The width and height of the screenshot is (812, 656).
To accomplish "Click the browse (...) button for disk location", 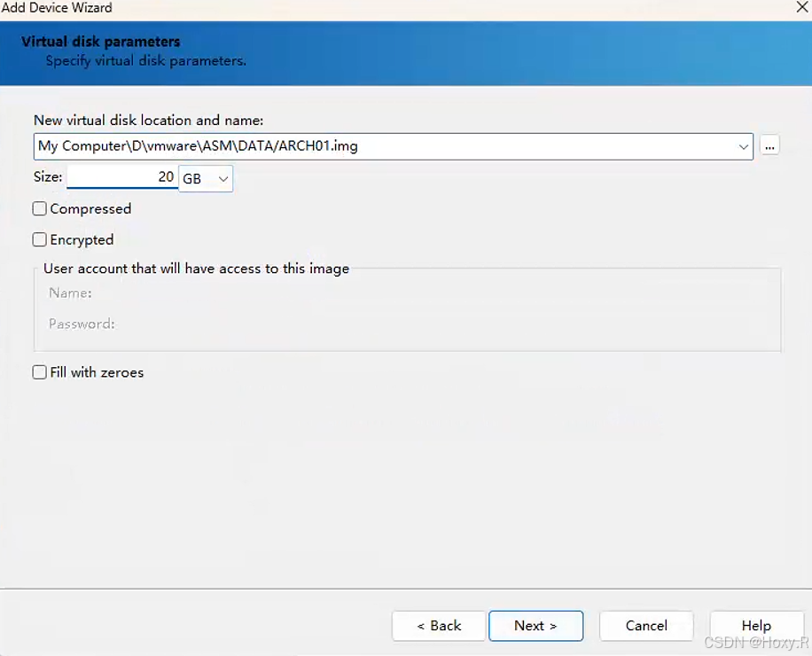I will pyautogui.click(x=769, y=146).
